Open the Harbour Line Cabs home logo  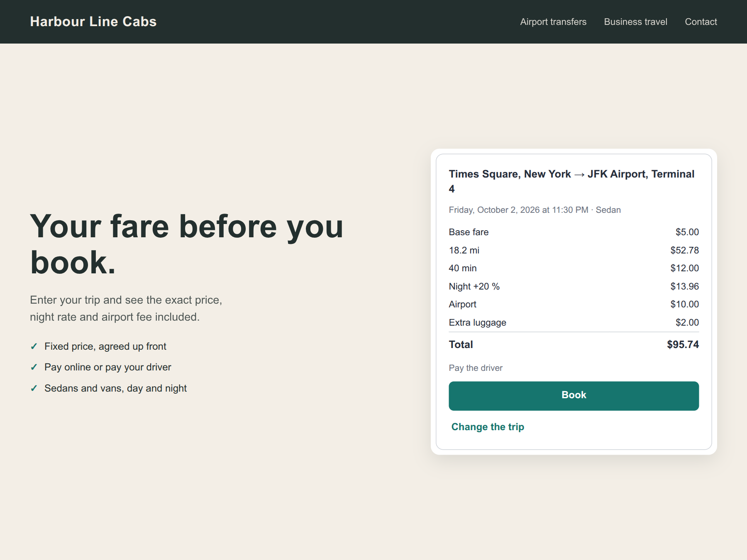[93, 22]
